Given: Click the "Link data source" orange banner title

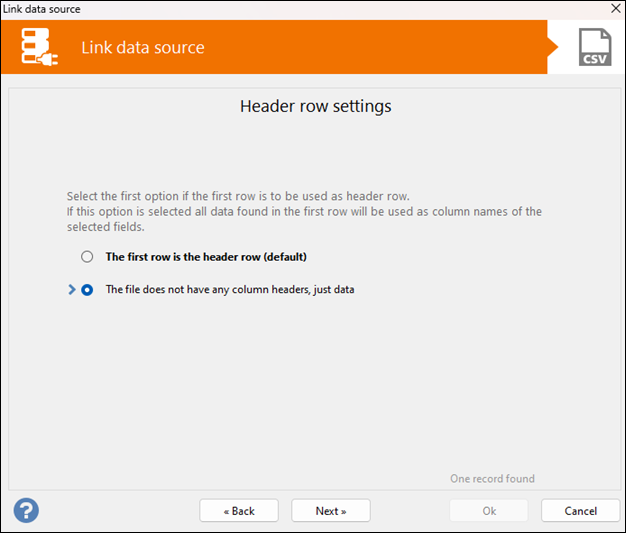Looking at the screenshot, I should [x=143, y=47].
